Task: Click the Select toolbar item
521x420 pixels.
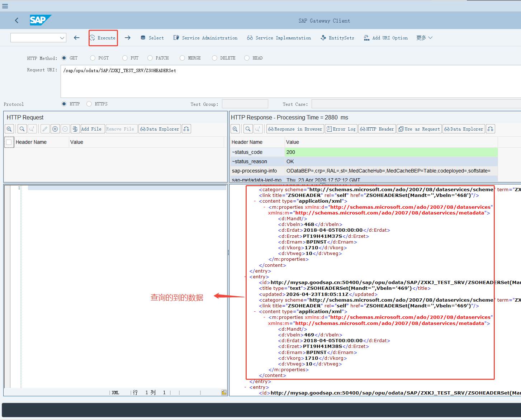Action: pos(152,38)
